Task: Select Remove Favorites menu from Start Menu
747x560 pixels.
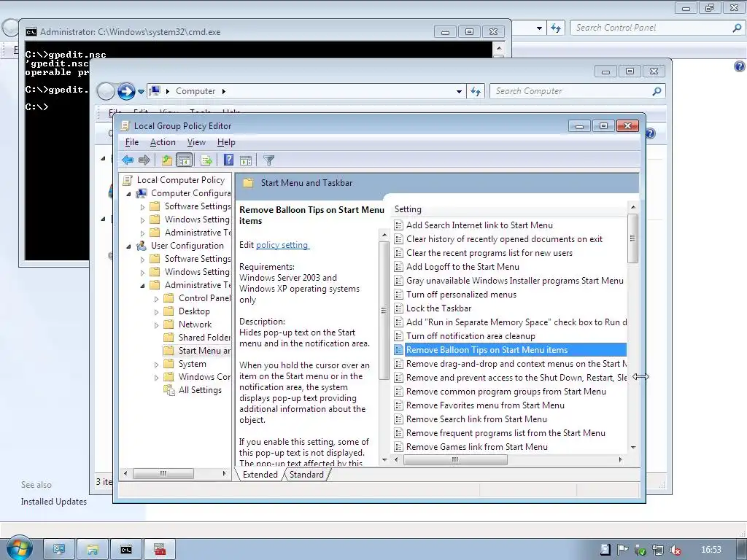Action: [x=485, y=405]
